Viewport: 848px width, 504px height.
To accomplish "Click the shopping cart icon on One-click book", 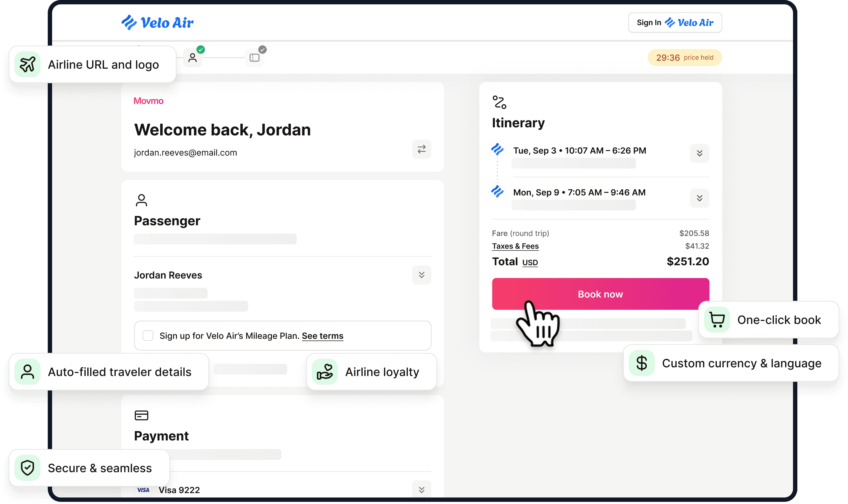I will click(x=717, y=320).
